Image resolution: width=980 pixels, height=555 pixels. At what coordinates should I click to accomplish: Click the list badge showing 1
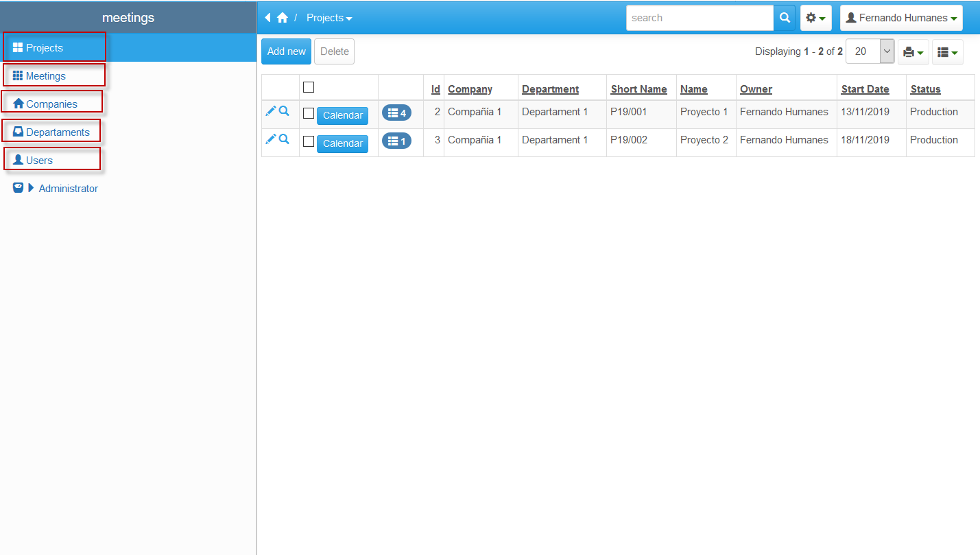pos(396,141)
